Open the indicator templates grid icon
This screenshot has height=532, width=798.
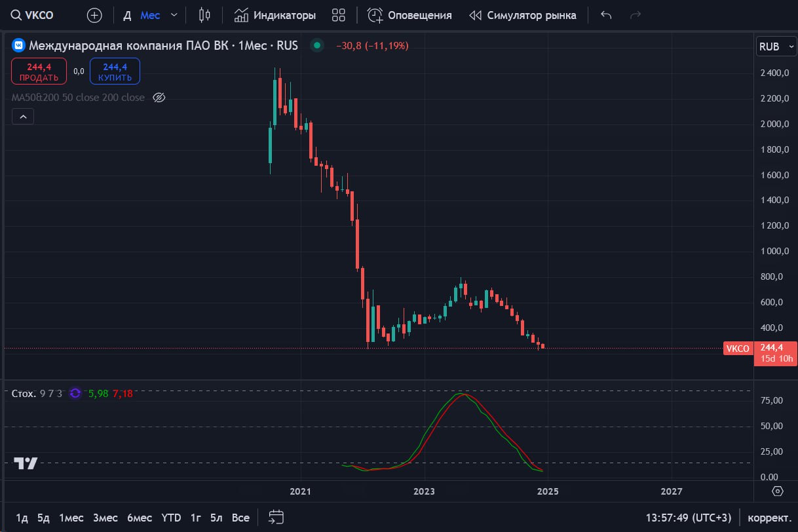tap(339, 15)
